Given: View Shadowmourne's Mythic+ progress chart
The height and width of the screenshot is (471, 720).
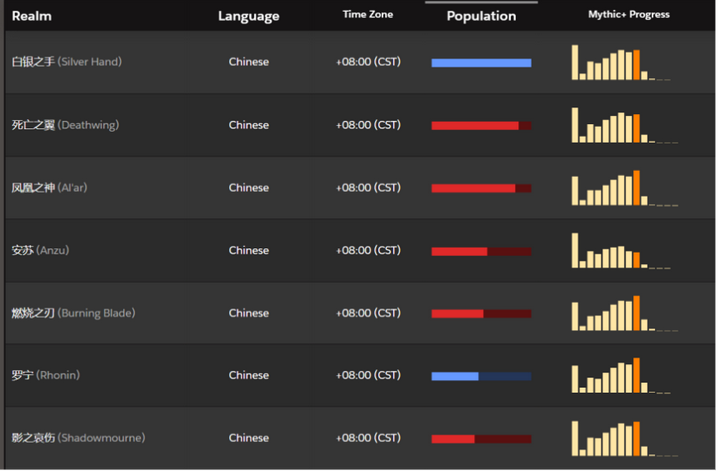Looking at the screenshot, I should (x=624, y=438).
